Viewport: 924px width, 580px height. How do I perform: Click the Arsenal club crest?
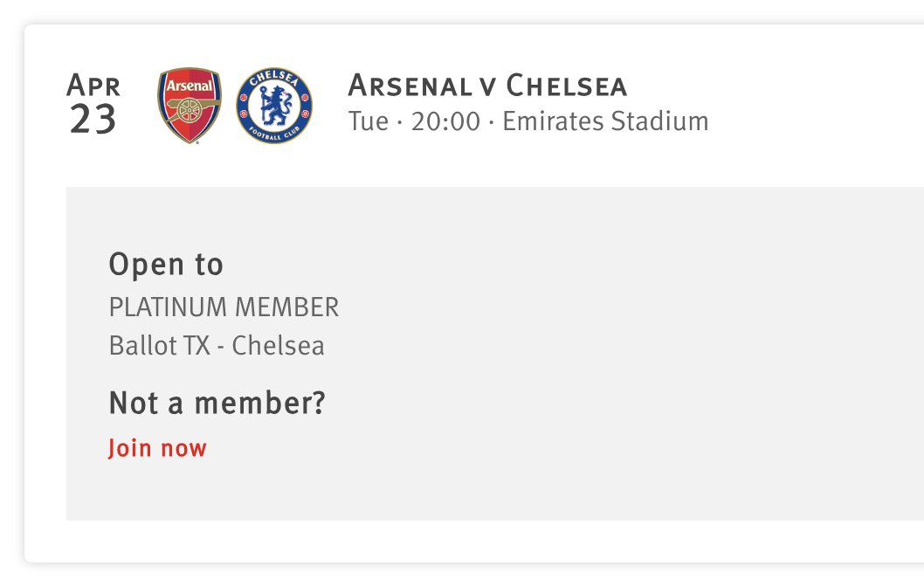click(x=190, y=105)
